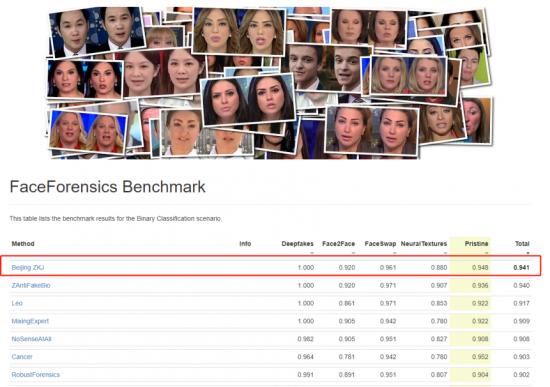Screen dimensions: 550x387
Task: Sort by Face2Face column arrow
Action: (x=353, y=253)
